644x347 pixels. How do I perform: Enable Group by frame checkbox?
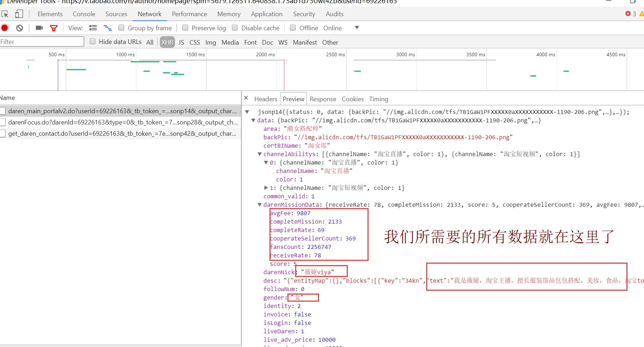click(x=122, y=27)
